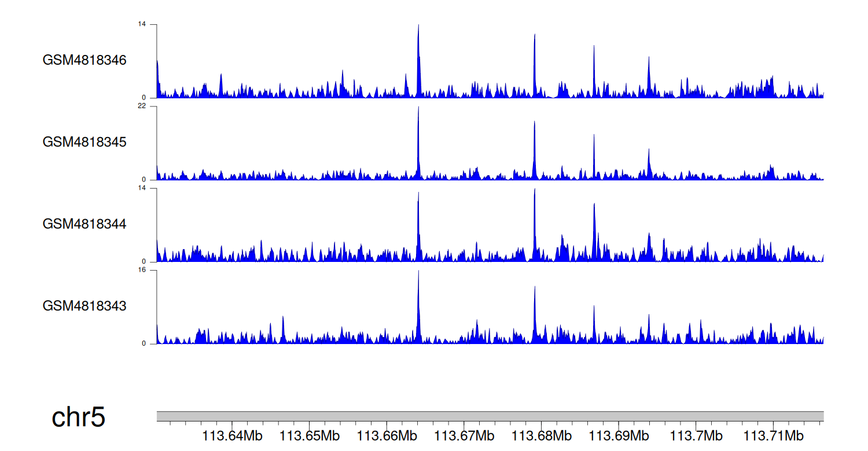This screenshot has width=868, height=451.
Task: Click the GSM4818344 track name
Action: point(84,224)
